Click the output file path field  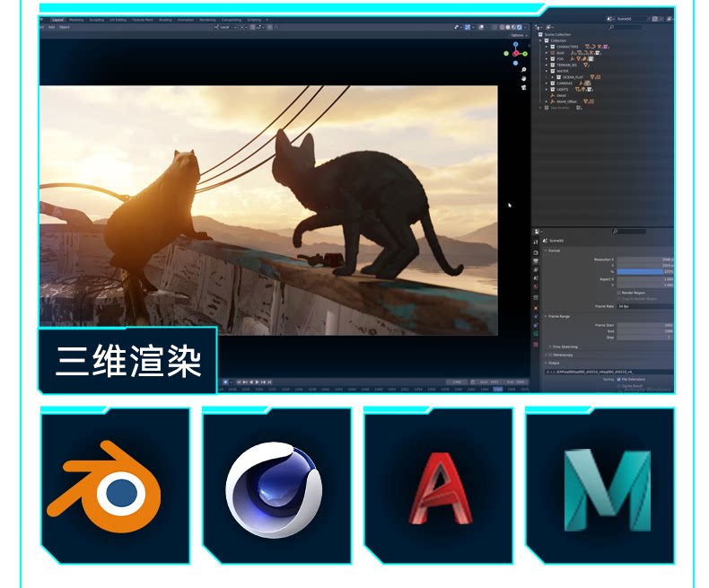pyautogui.click(x=609, y=372)
